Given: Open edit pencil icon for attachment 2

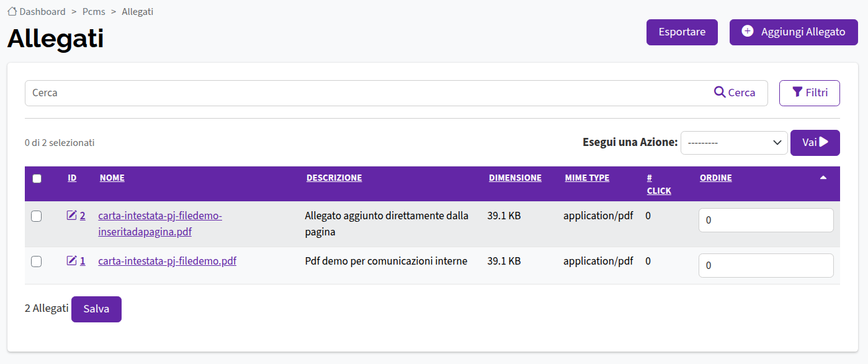Looking at the screenshot, I should click(x=72, y=216).
